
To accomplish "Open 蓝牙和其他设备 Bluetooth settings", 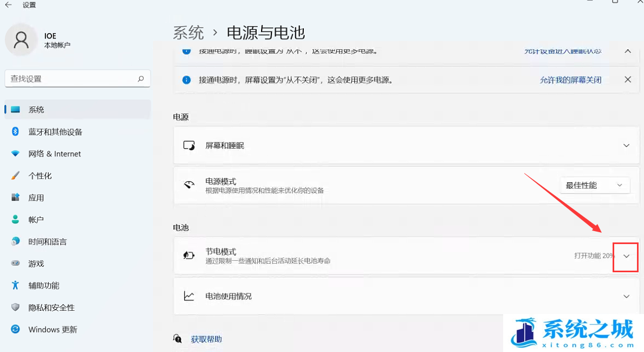I will [x=55, y=132].
